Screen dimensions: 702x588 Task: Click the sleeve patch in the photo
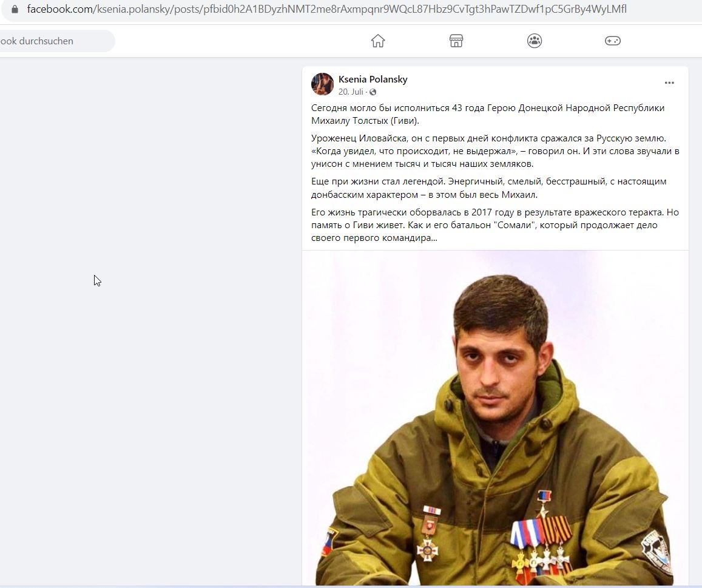pyautogui.click(x=656, y=551)
